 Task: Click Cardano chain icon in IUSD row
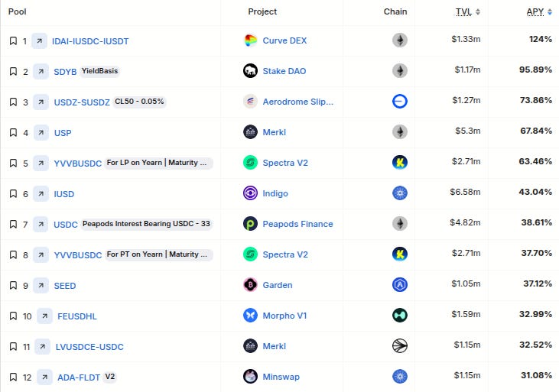(x=400, y=193)
